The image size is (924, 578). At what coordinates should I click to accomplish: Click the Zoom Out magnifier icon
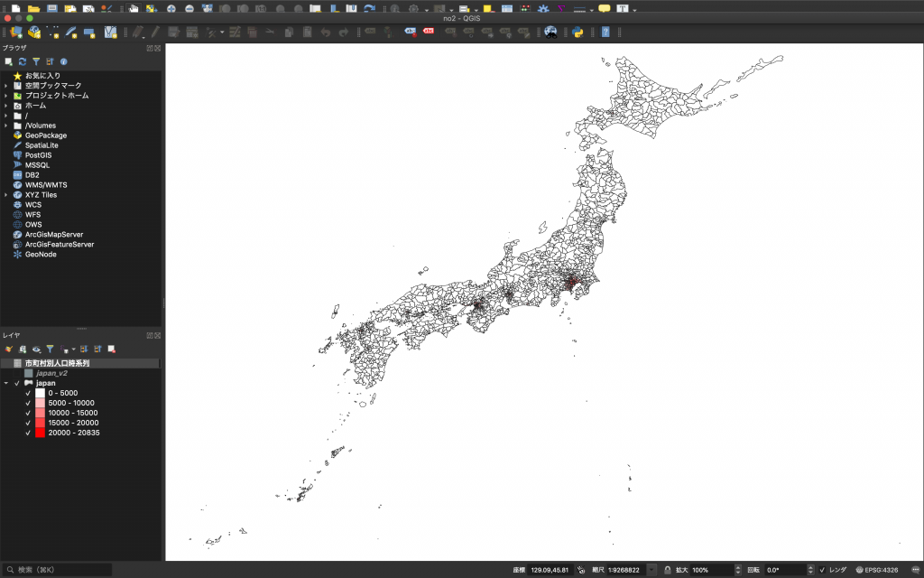pos(189,8)
